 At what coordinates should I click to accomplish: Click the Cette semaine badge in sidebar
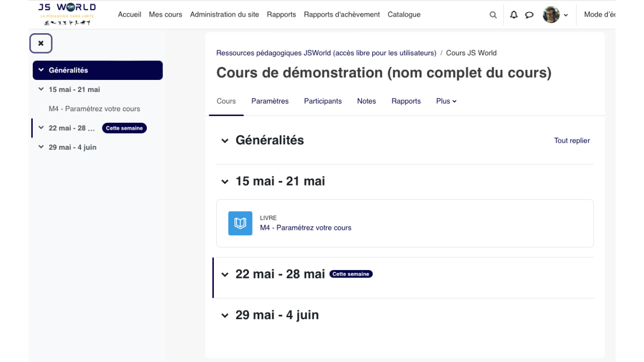(x=124, y=128)
